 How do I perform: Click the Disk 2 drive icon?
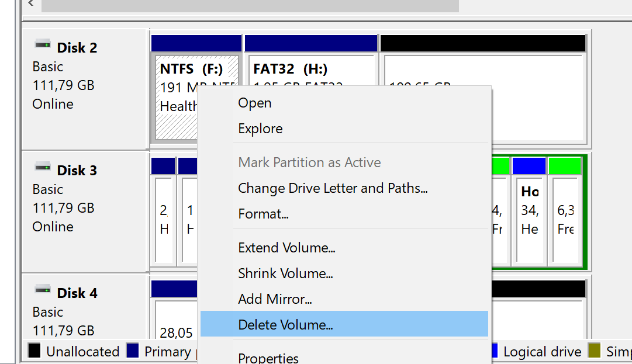click(x=42, y=43)
